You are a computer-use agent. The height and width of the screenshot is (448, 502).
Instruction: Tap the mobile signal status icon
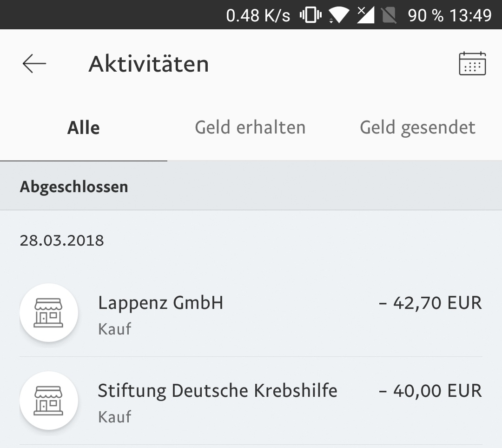coord(366,15)
